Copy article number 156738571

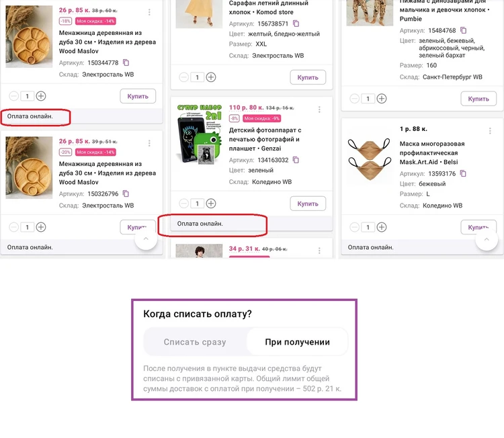pyautogui.click(x=296, y=24)
